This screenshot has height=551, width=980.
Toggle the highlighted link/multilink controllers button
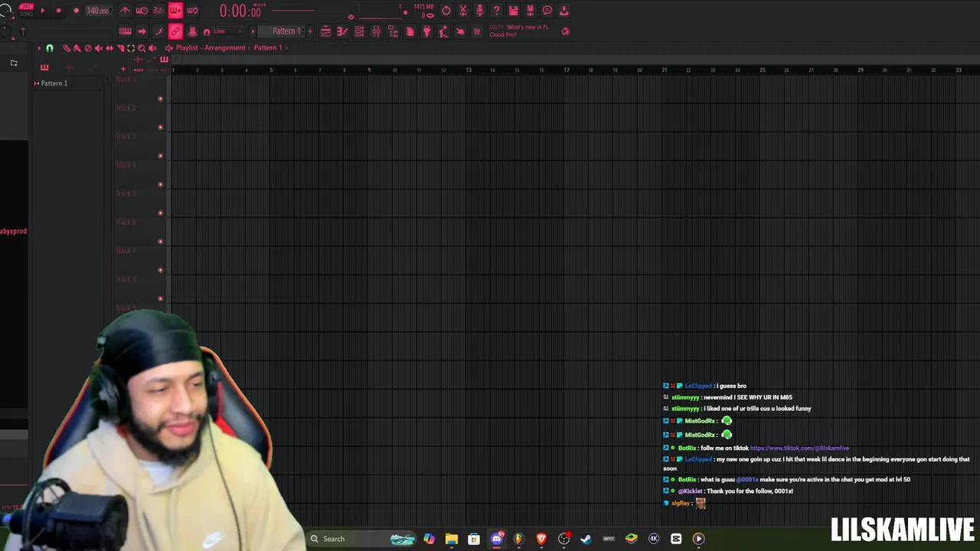[175, 31]
